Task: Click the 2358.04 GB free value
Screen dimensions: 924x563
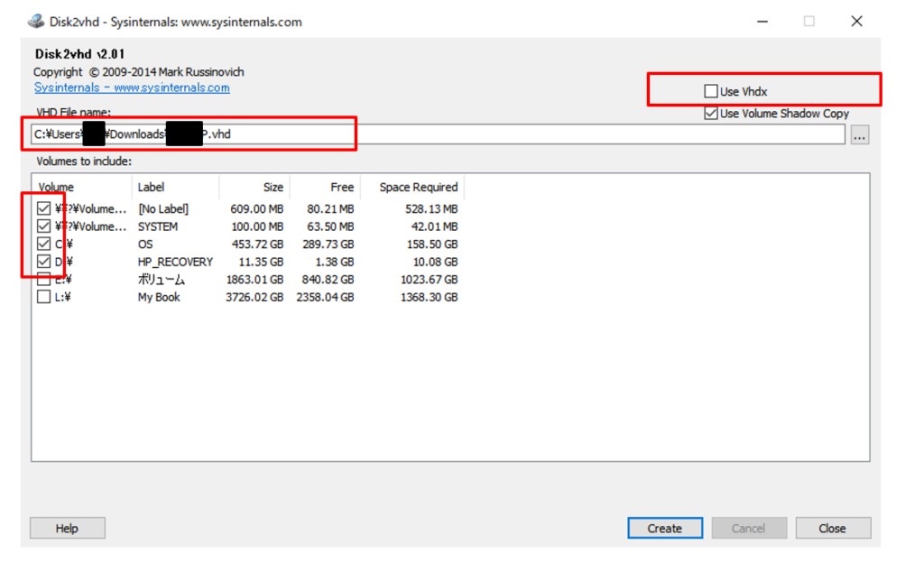Action: pyautogui.click(x=325, y=298)
